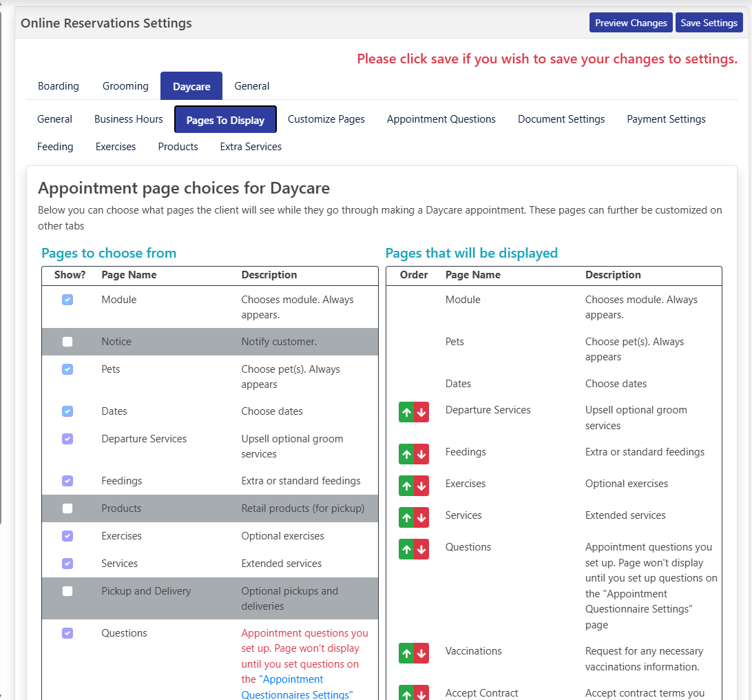This screenshot has width=752, height=700.
Task: Move Vaccinations page down in order
Action: (421, 653)
